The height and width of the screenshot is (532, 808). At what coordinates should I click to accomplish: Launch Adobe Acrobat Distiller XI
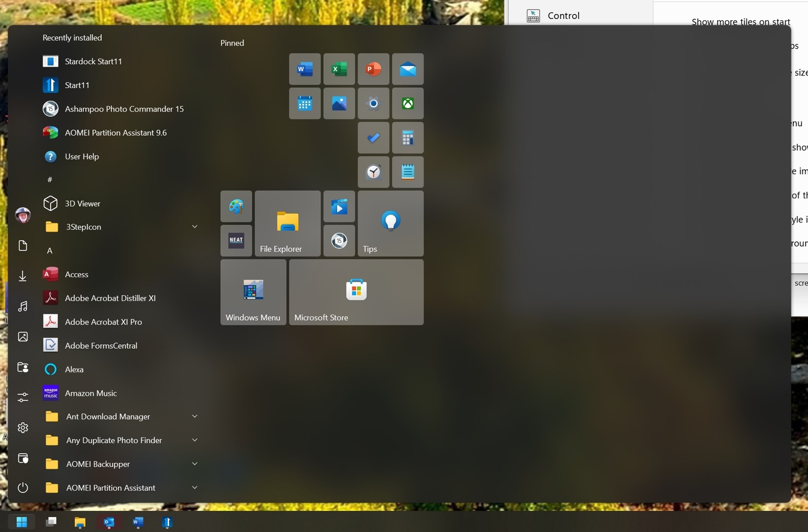point(121,298)
